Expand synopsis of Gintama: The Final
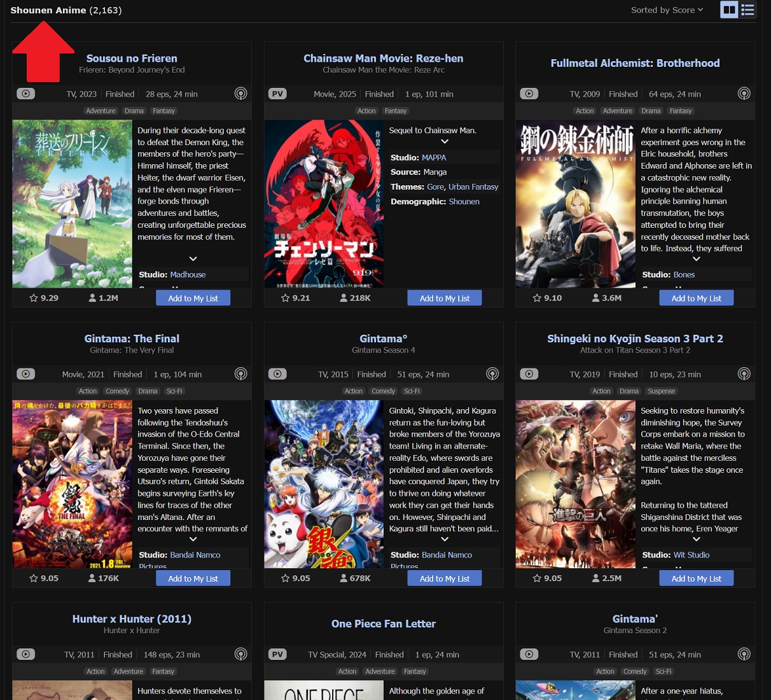The height and width of the screenshot is (700, 771). 193,539
